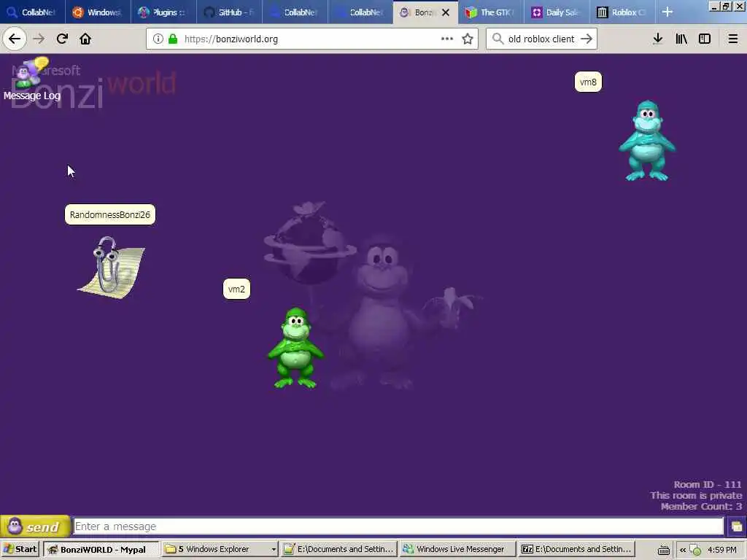Expand hidden system tray icons
747x560 pixels.
pos(683,550)
